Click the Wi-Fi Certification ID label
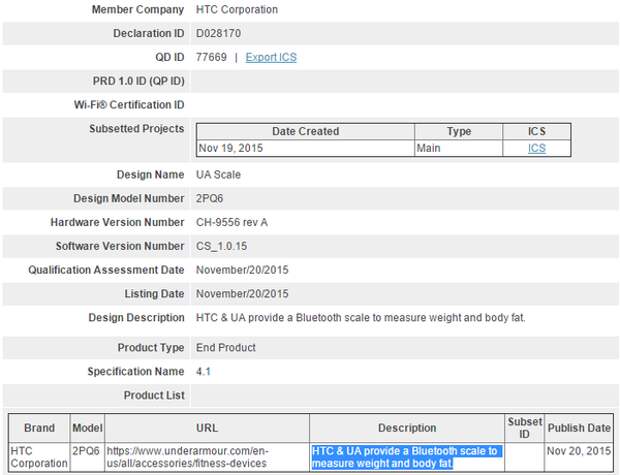 129,105
